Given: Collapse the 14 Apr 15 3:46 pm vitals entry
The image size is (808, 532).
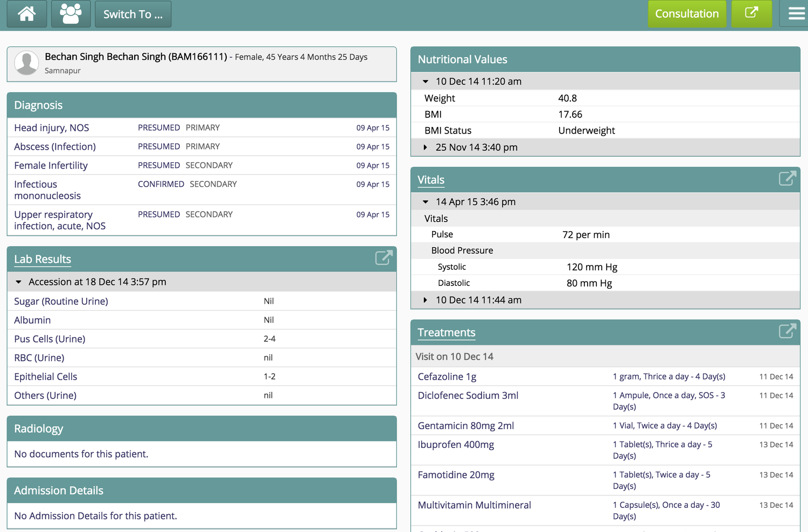Looking at the screenshot, I should 605,201.
